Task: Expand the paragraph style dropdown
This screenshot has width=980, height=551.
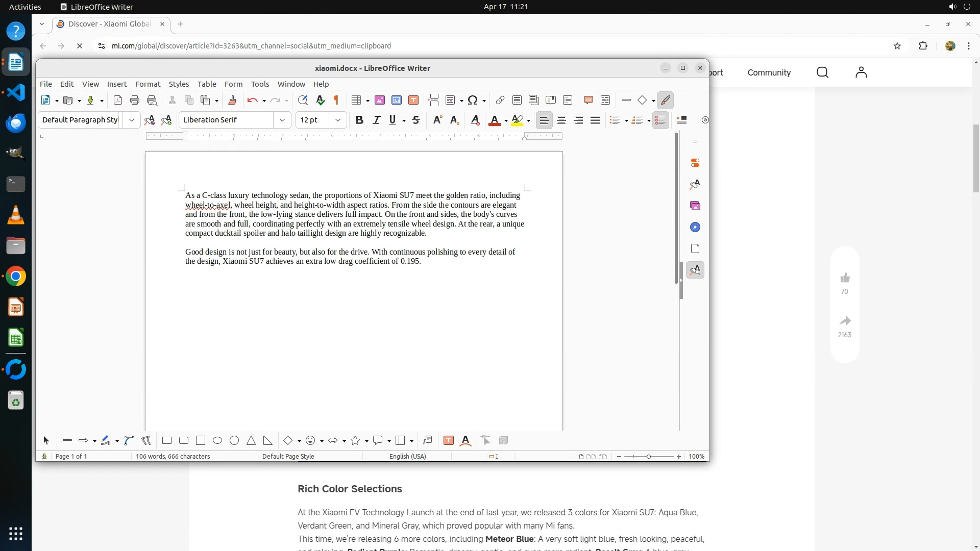Action: click(132, 120)
